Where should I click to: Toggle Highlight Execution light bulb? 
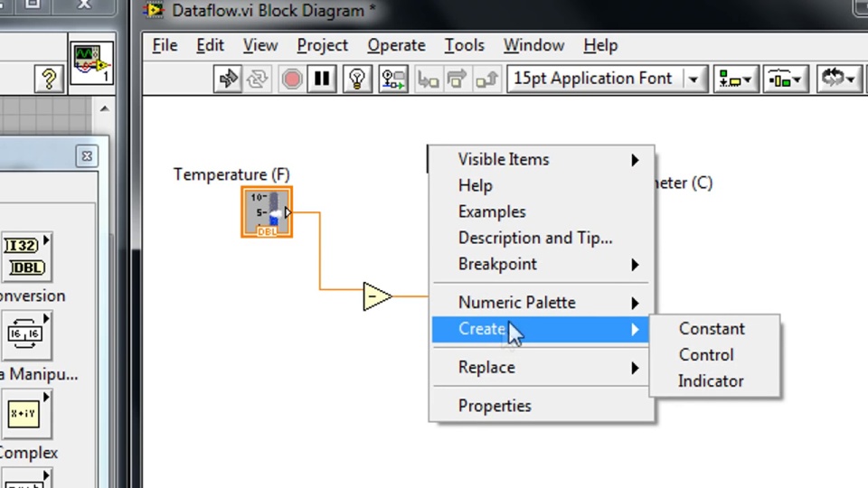pos(357,80)
